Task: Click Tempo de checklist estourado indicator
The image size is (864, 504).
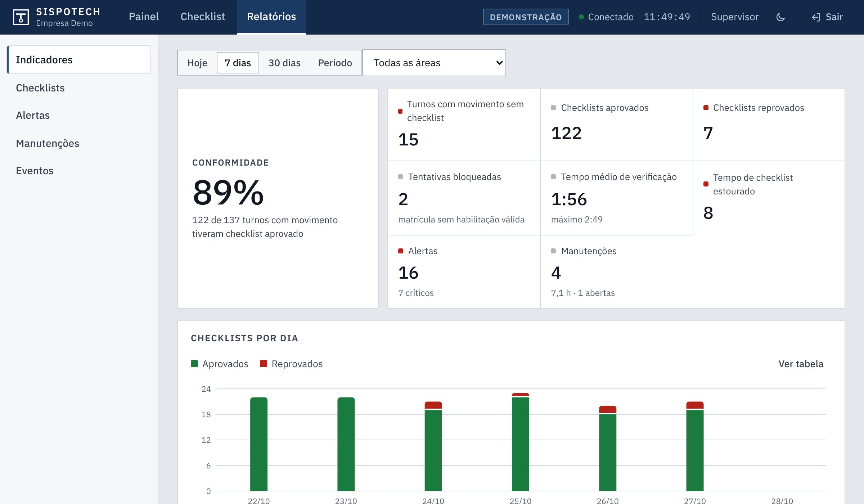Action: pos(769,198)
